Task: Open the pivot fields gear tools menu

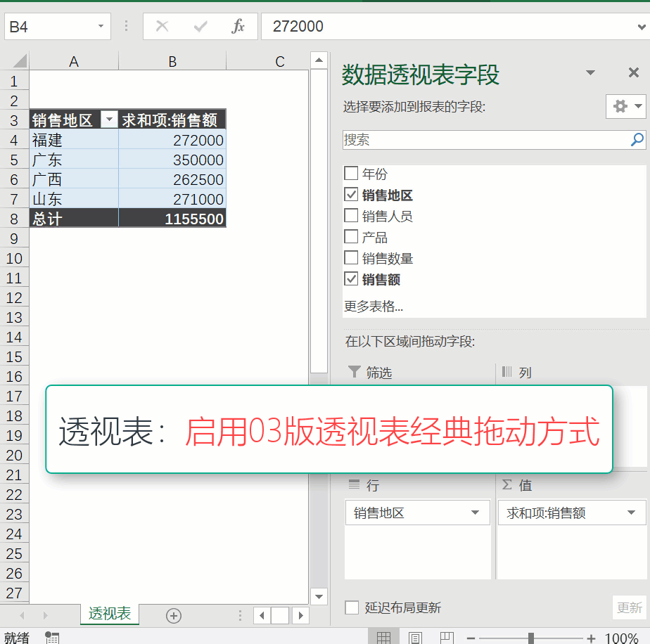Action: click(625, 106)
